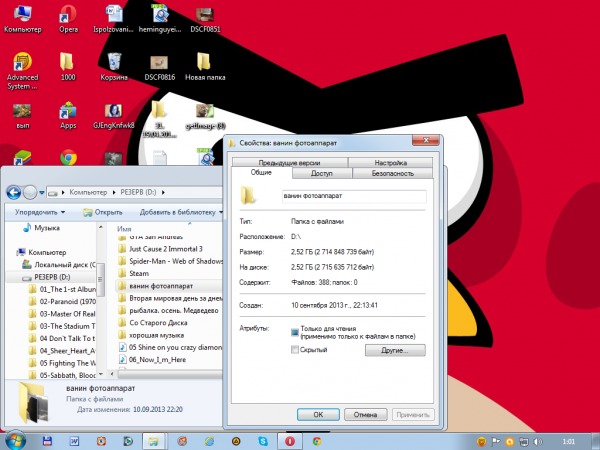The height and width of the screenshot is (450, 600).
Task: Launch the Opera desktop shortcut
Action: coord(68,19)
